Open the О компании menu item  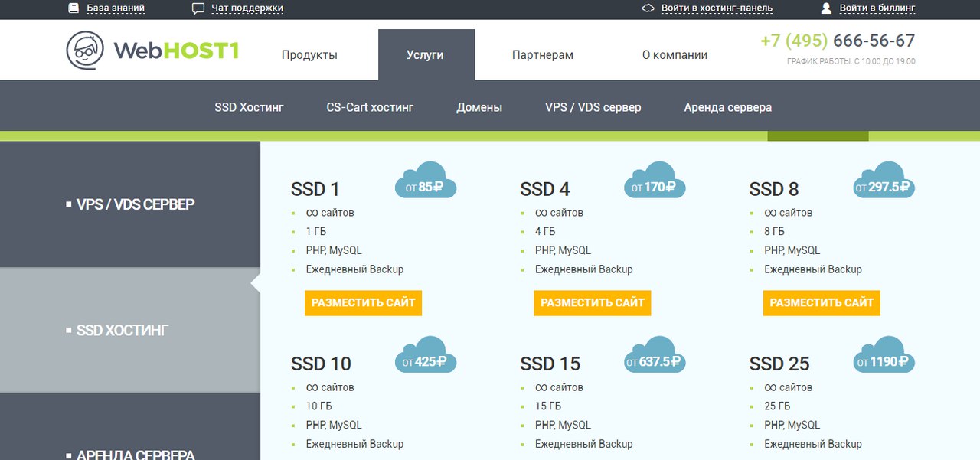(675, 55)
